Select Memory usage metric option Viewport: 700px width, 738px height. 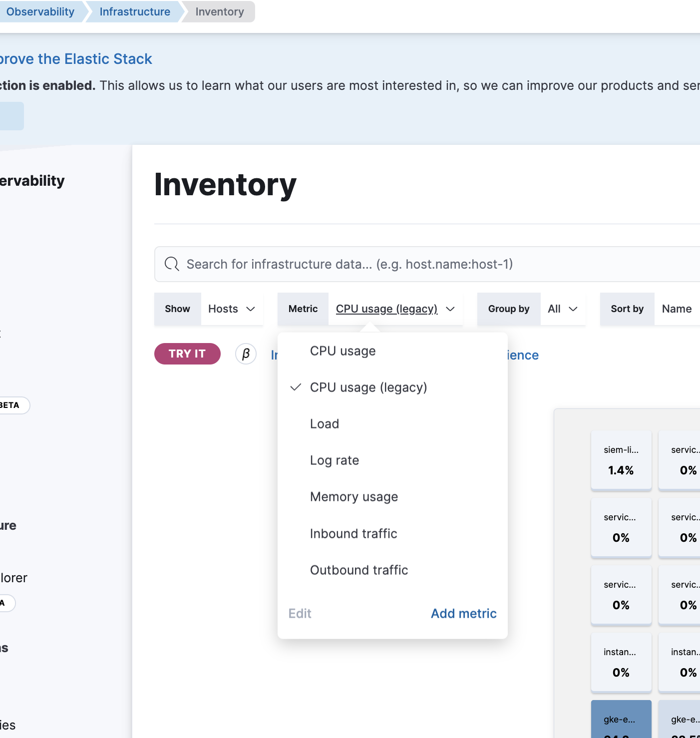(x=392, y=497)
